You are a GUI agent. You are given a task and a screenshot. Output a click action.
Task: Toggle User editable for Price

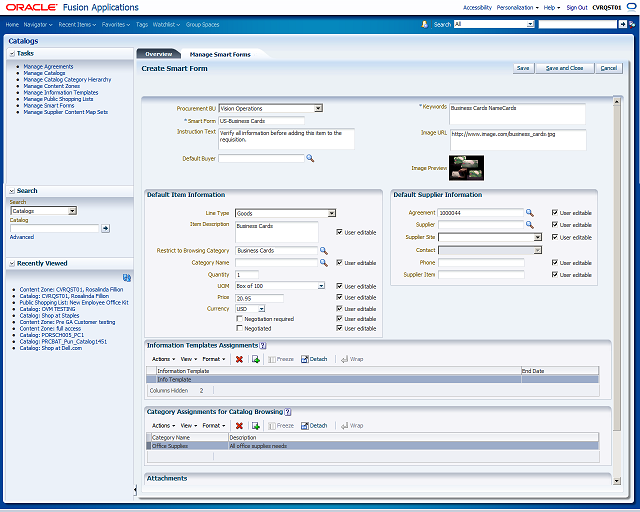tap(339, 297)
